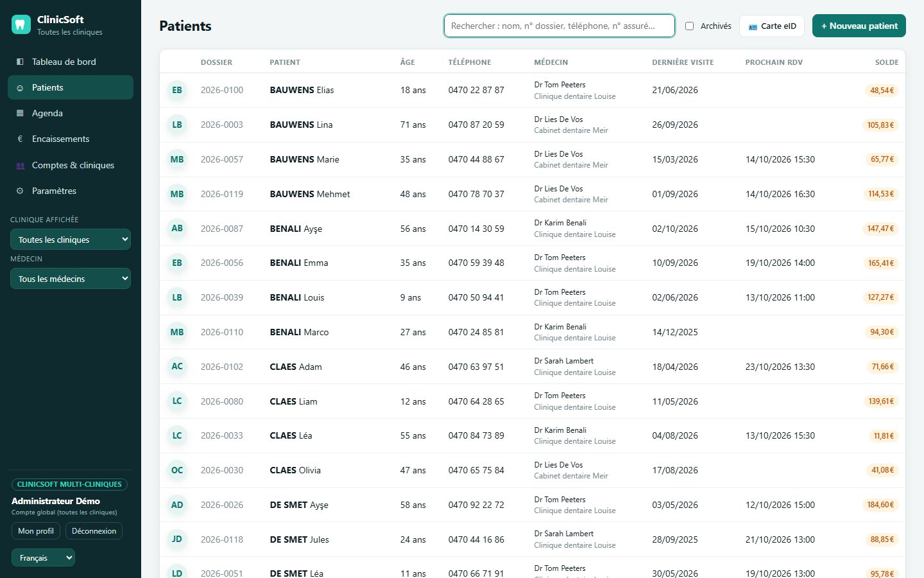The width and height of the screenshot is (924, 578).
Task: Toggle the Archivés checkbox
Action: [689, 26]
